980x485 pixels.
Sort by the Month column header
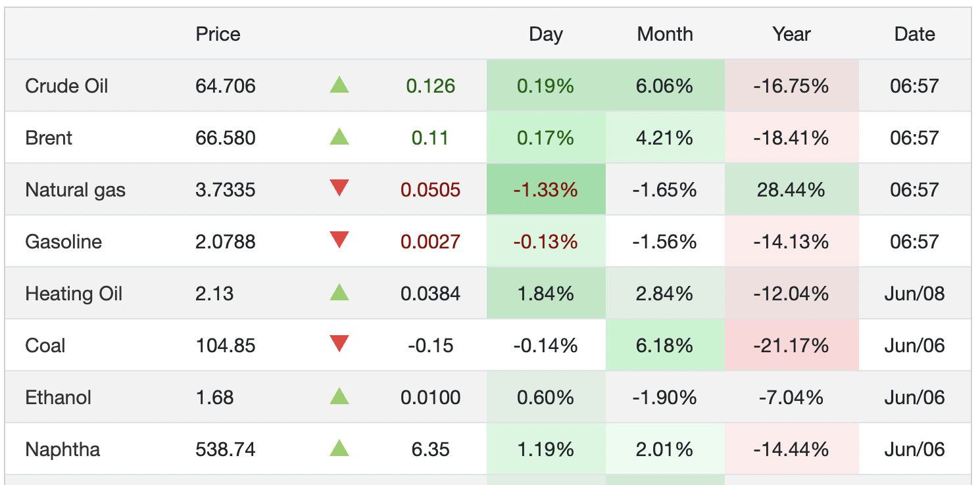665,34
